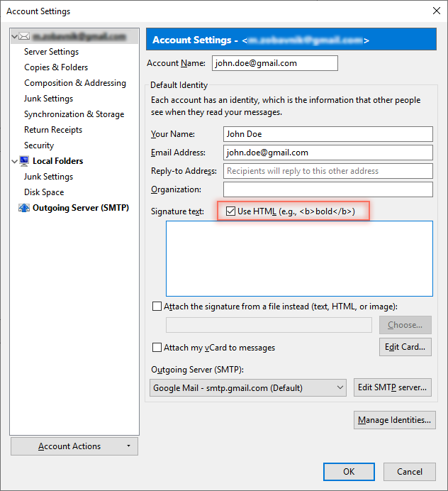The width and height of the screenshot is (448, 491).
Task: Click the Outgoing Server SMTP icon
Action: (24, 208)
